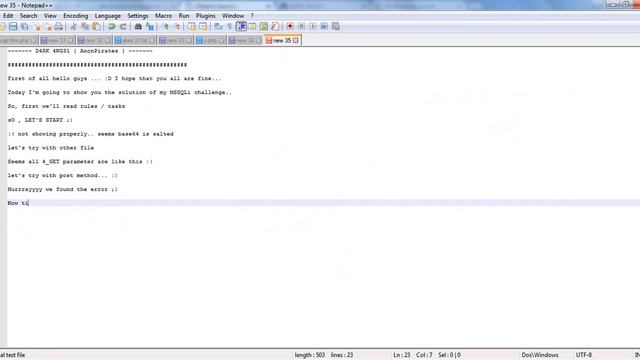Switch to the new 34 tab

point(245,40)
